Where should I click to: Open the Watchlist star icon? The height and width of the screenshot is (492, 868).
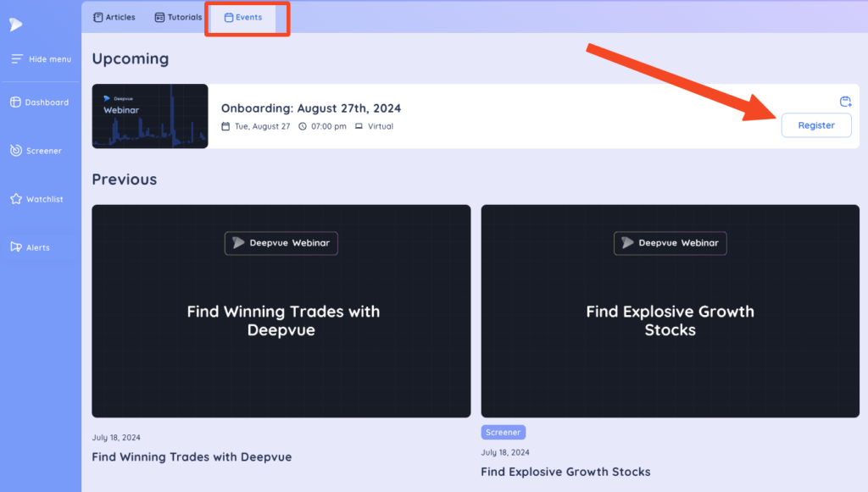pos(16,199)
